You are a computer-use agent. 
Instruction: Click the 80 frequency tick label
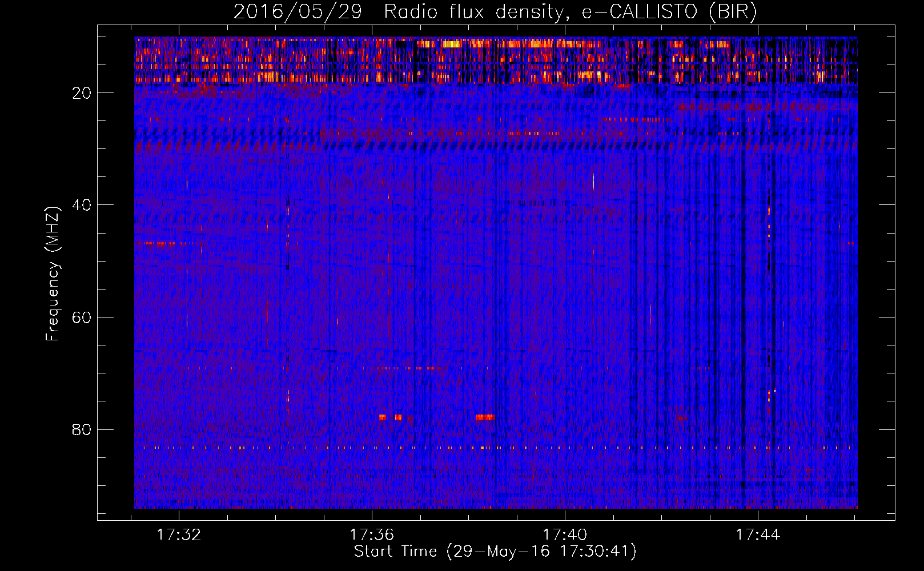coord(82,429)
